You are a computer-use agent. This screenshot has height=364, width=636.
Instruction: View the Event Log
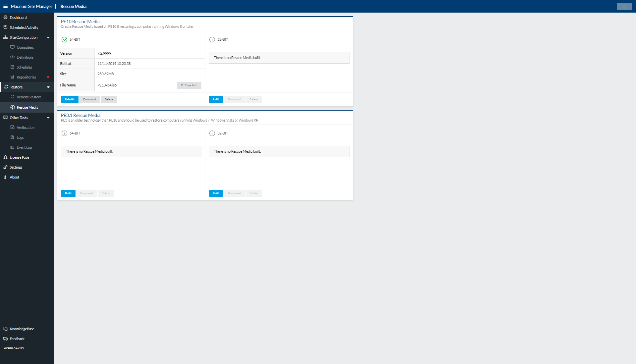click(x=24, y=147)
